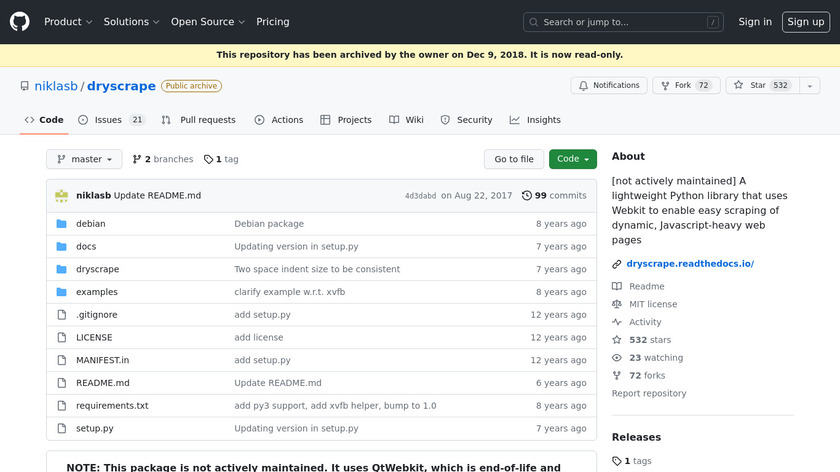The image size is (840, 472).
Task: Expand the master branch dropdown
Action: click(84, 159)
